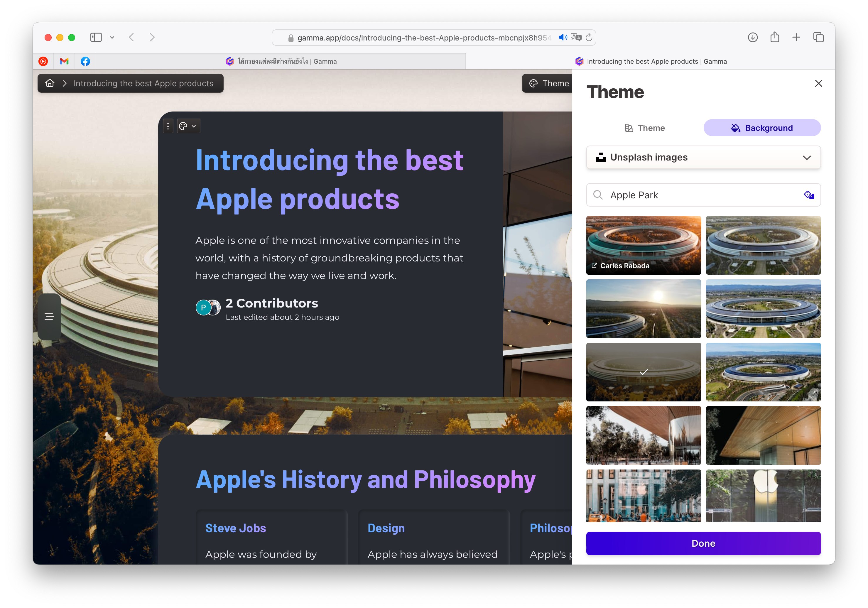Switch to the Theme toggle option
The width and height of the screenshot is (868, 608).
[x=645, y=128]
